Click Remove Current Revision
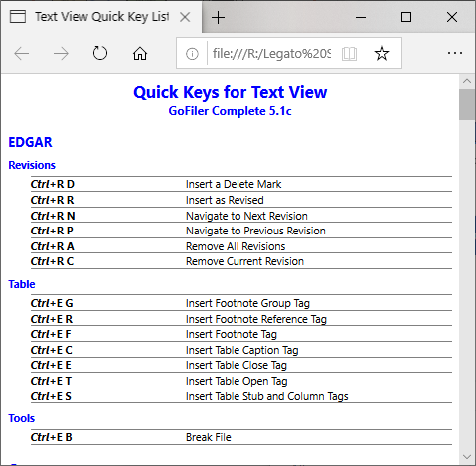 pos(244,261)
